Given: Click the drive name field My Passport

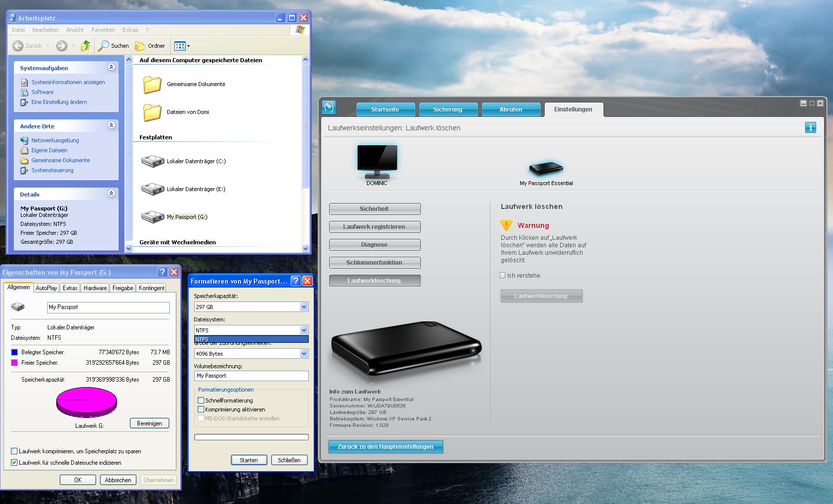Looking at the screenshot, I should pyautogui.click(x=109, y=307).
